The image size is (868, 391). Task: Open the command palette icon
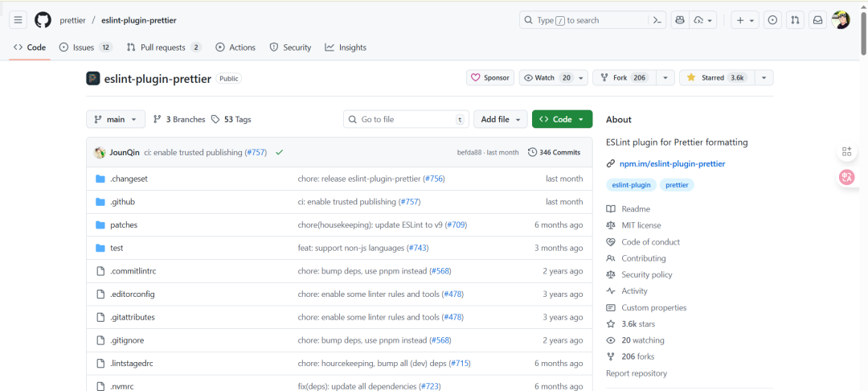coord(657,20)
